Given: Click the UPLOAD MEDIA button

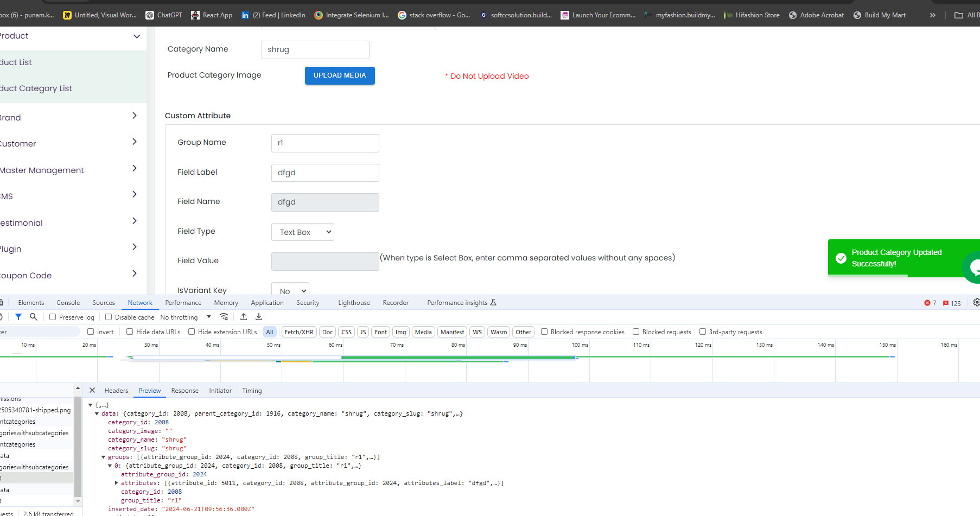Looking at the screenshot, I should click(x=340, y=75).
